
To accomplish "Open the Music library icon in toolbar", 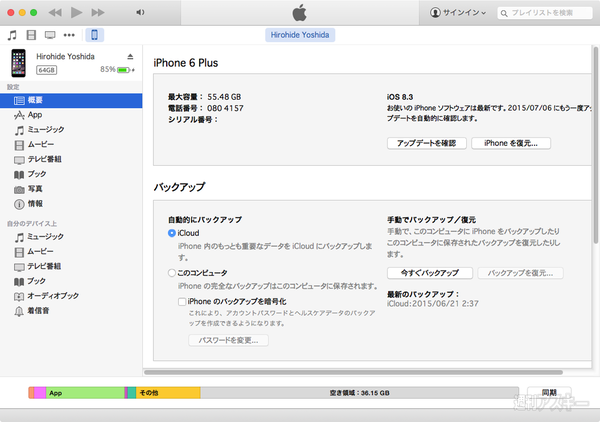I will tap(12, 35).
